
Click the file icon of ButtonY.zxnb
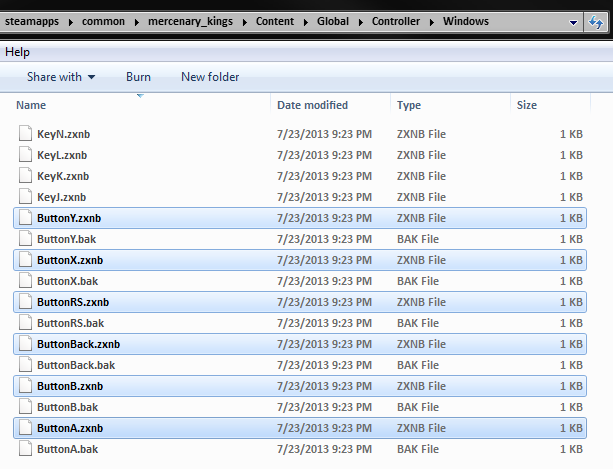point(25,218)
